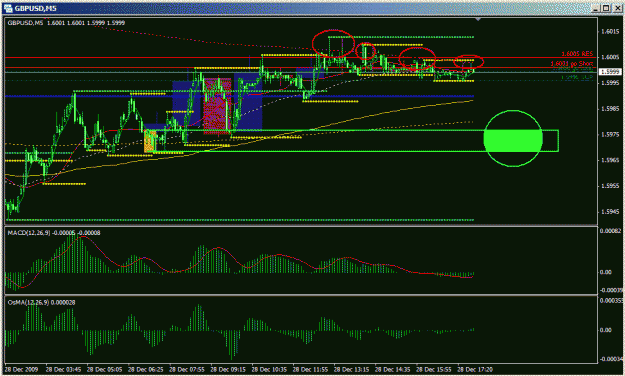Viewport: 625px width, 376px height.
Task: Click the '28 Dec 13:15' time label
Action: pyautogui.click(x=352, y=369)
